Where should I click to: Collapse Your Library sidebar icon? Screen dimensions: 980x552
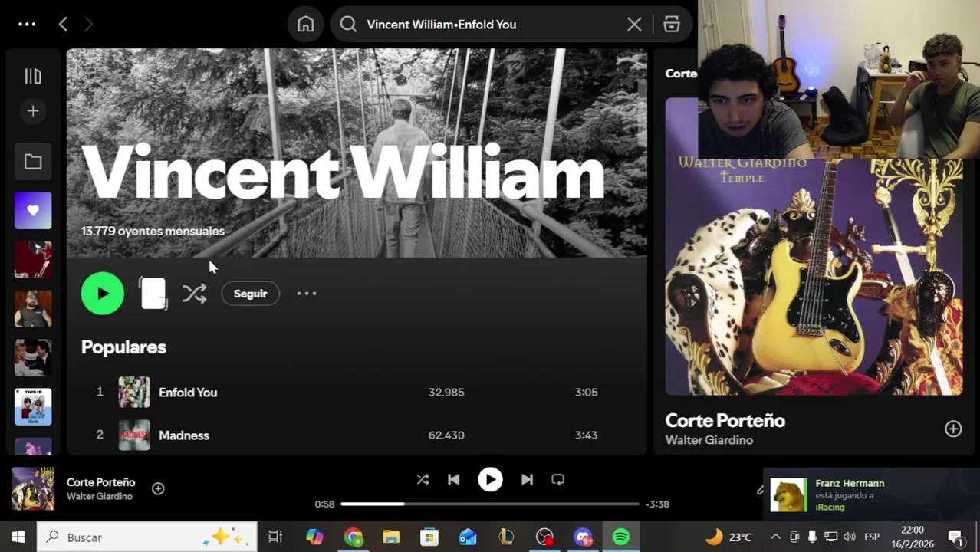[x=33, y=76]
